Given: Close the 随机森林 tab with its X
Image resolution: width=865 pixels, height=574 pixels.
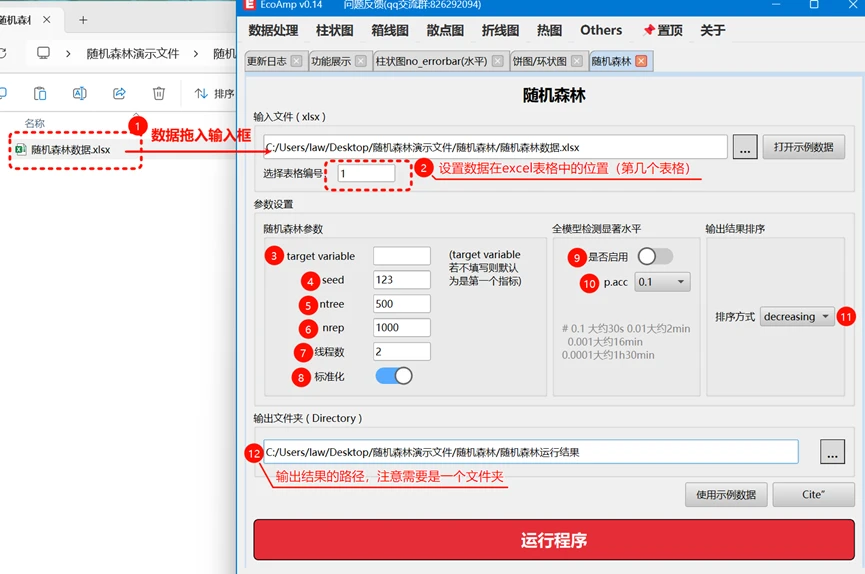Looking at the screenshot, I should click(641, 61).
